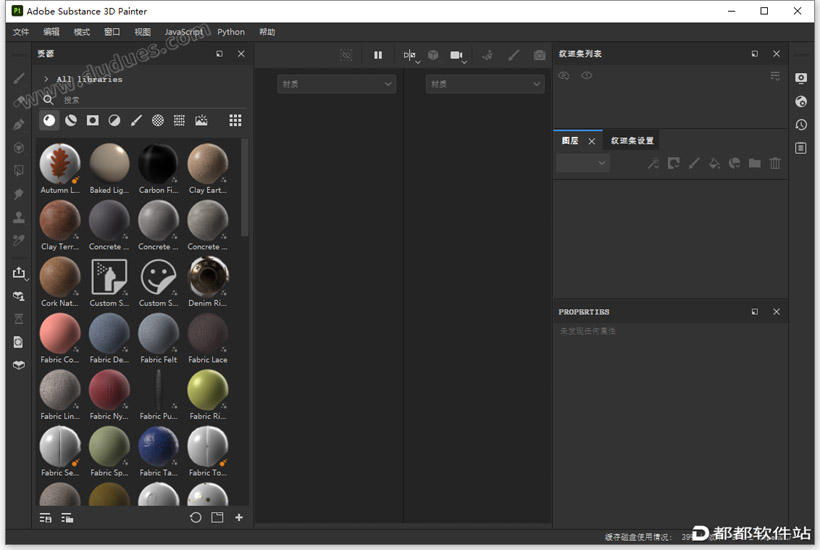820x550 pixels.
Task: Open camera view options
Action: (x=458, y=55)
